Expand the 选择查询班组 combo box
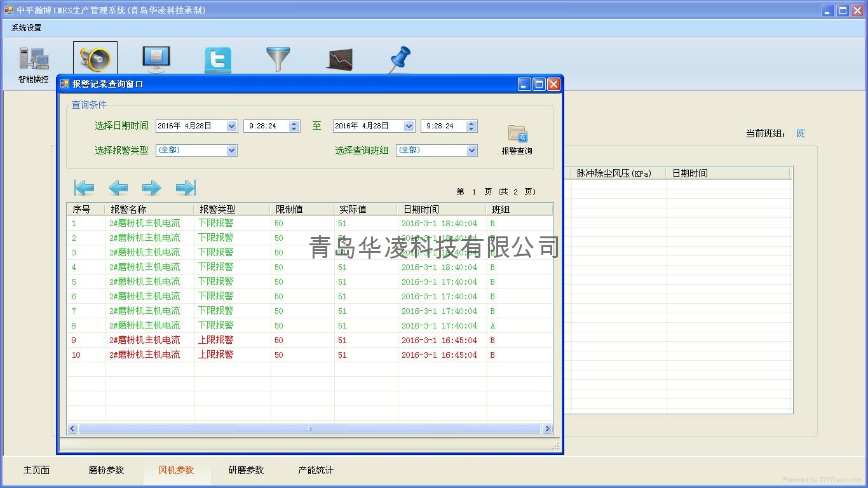Viewport: 868px width, 488px height. (x=471, y=151)
